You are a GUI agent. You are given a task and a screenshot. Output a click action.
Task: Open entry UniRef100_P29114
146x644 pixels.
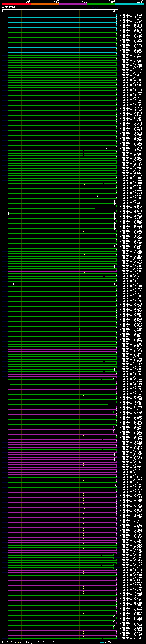click(131, 530)
